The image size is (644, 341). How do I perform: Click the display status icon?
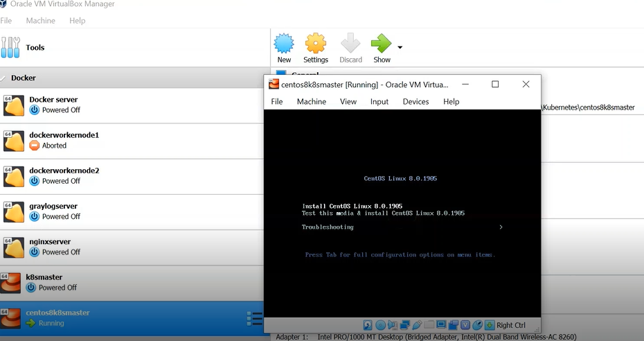441,324
